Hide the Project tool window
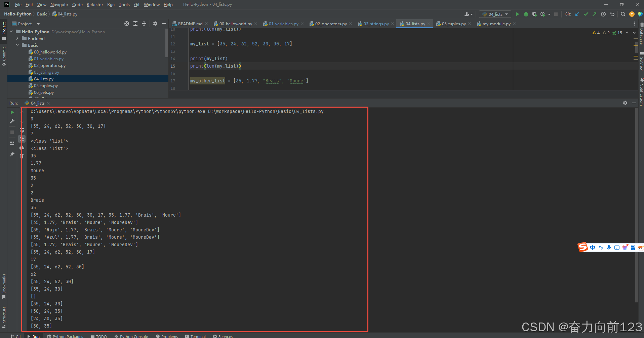Screen dimensions: 644x338 click(164, 24)
